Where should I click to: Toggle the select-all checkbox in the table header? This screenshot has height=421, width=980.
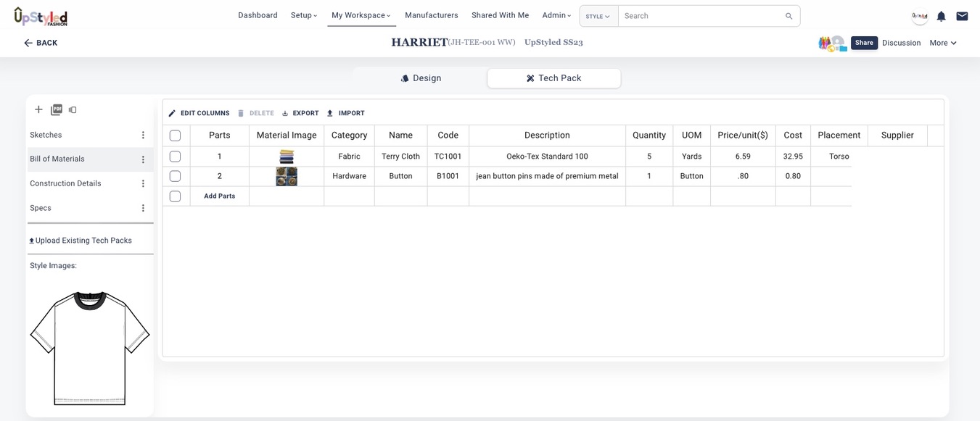(175, 136)
